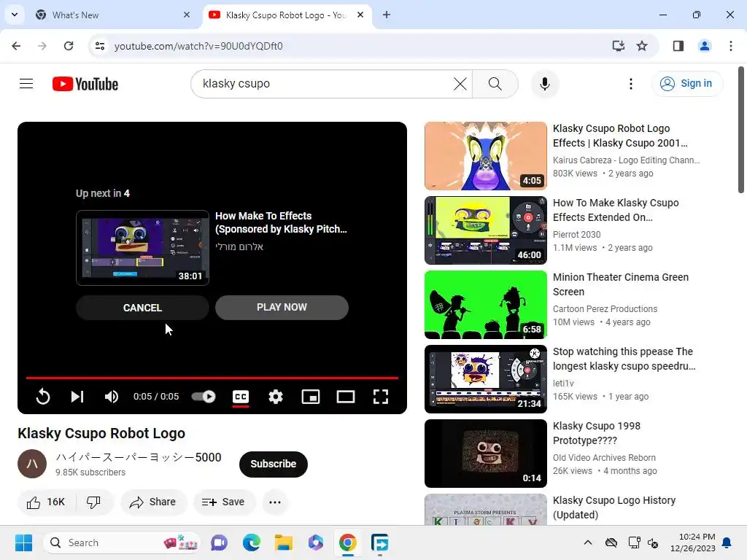Viewport: 747px width, 560px height.
Task: Open up-next video thumbnail 38:01
Action: (x=142, y=248)
